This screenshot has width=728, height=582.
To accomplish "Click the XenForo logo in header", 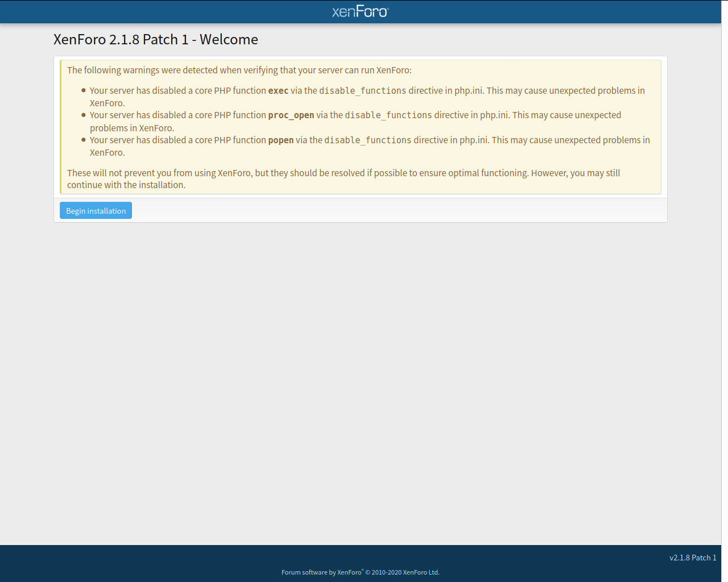I will [x=360, y=11].
